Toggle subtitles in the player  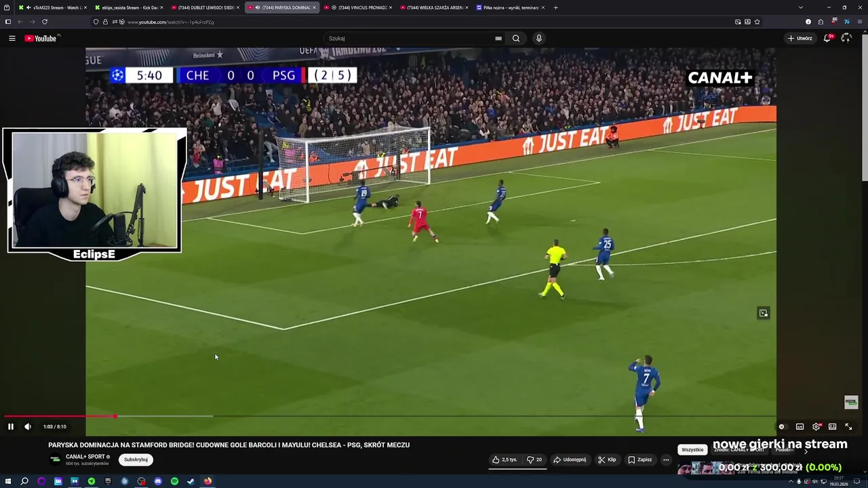800,426
